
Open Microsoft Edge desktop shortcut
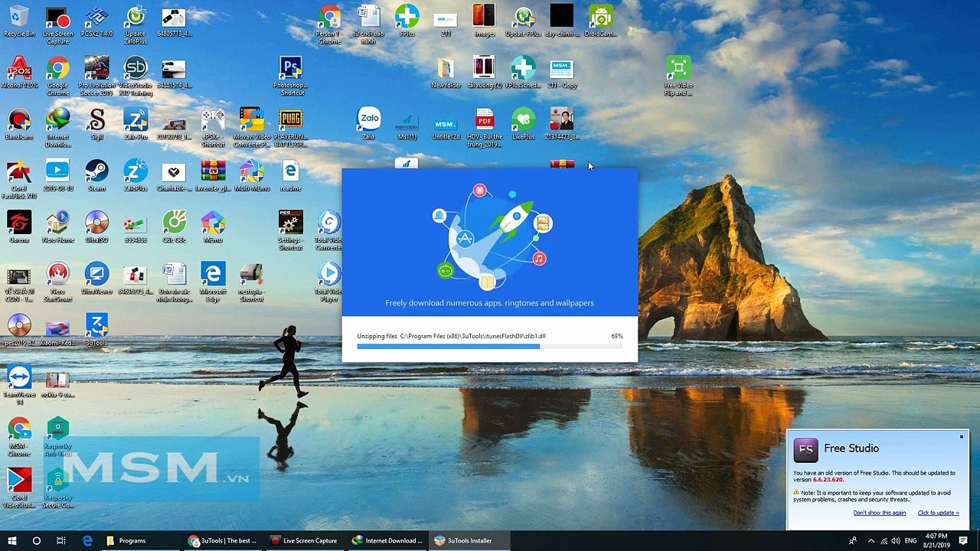coord(213,282)
